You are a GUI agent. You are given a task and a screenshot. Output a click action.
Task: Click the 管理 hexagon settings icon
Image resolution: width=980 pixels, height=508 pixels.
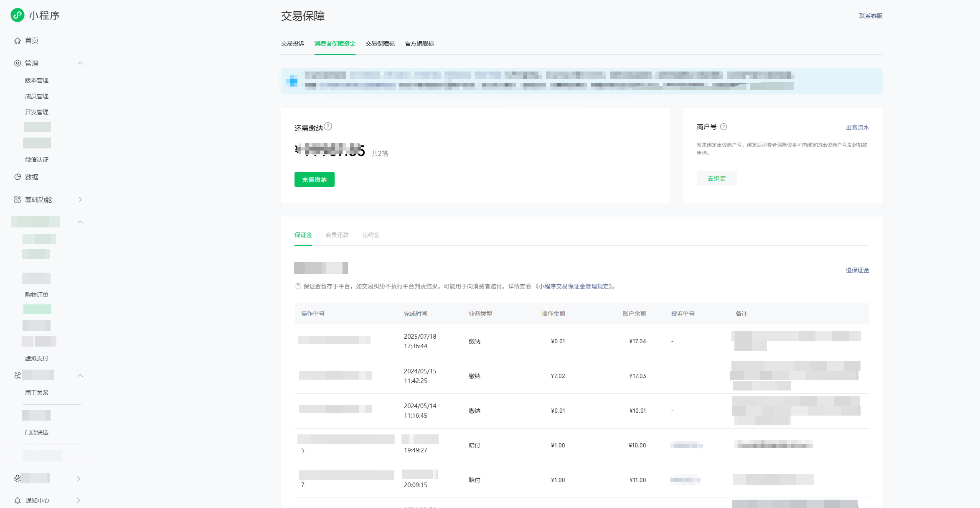point(18,63)
